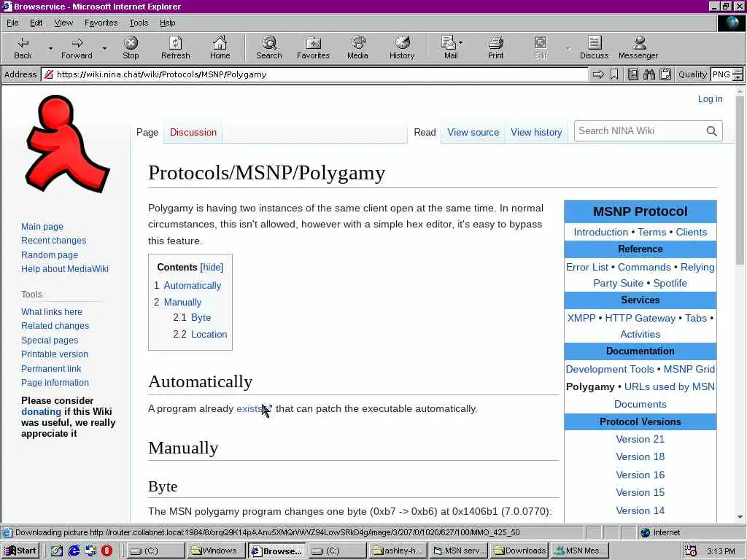Open the Media toolbar button
Image resolution: width=747 pixels, height=560 pixels.
click(357, 47)
